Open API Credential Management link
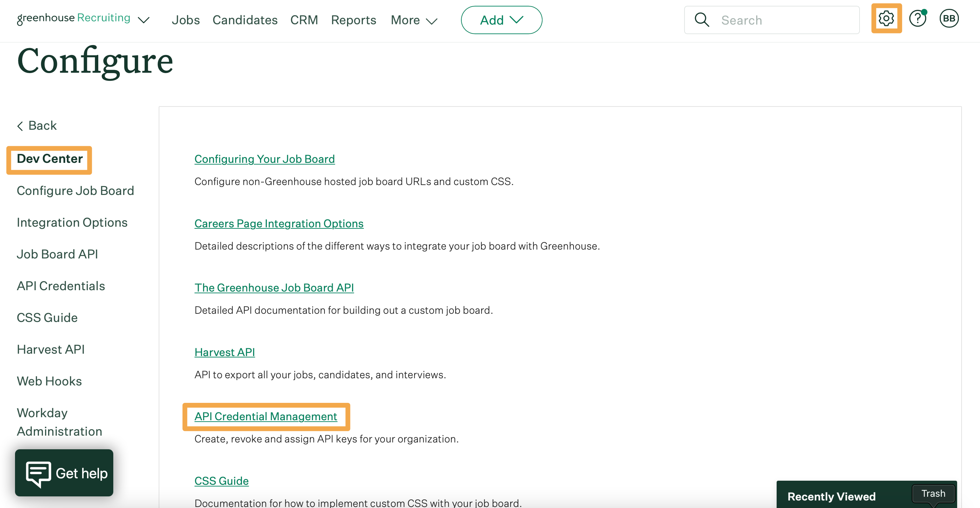The height and width of the screenshot is (508, 980). [x=265, y=416]
